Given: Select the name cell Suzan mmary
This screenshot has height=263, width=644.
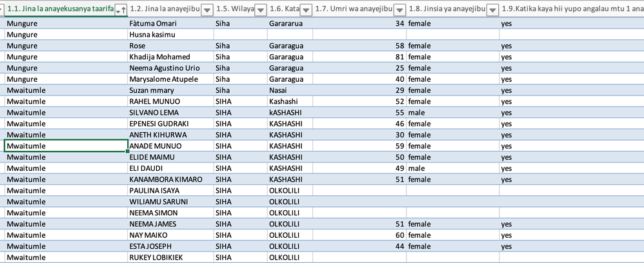Looking at the screenshot, I should click(x=170, y=90).
